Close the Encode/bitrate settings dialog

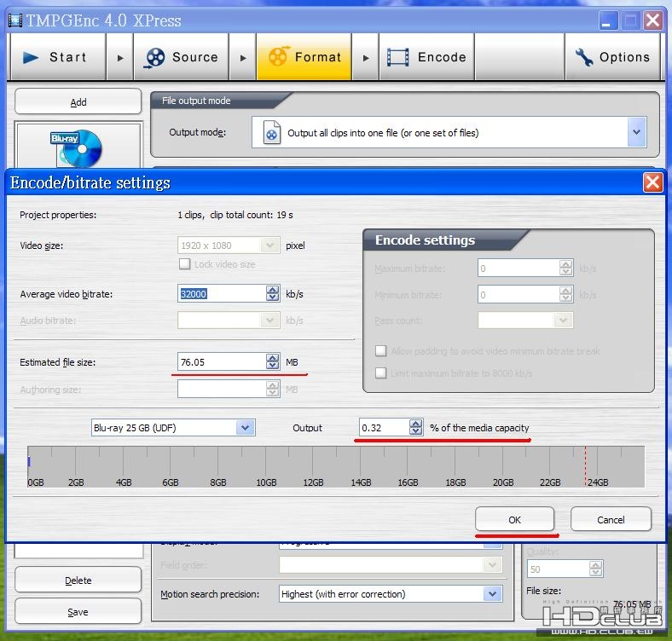(x=652, y=183)
